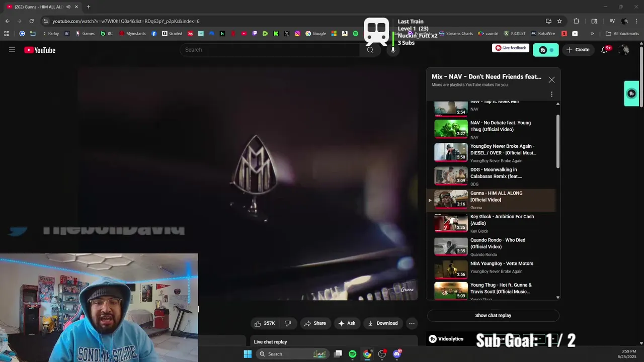Click the Windows taskbar Search box
Screen dimensions: 644x362
[293, 354]
